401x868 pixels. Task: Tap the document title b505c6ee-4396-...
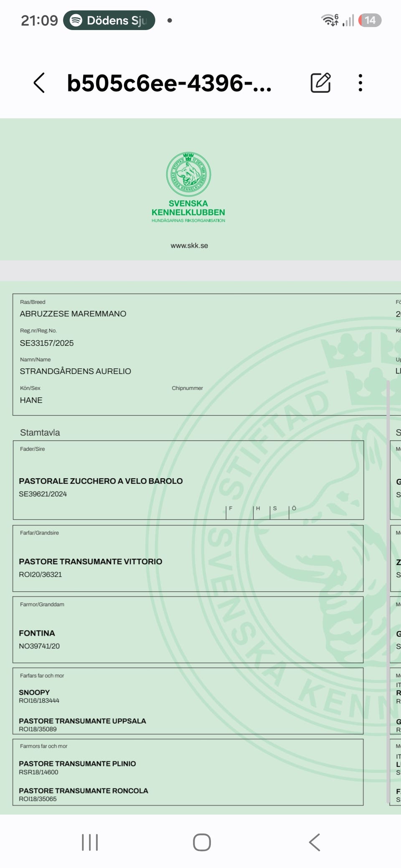pos(169,83)
